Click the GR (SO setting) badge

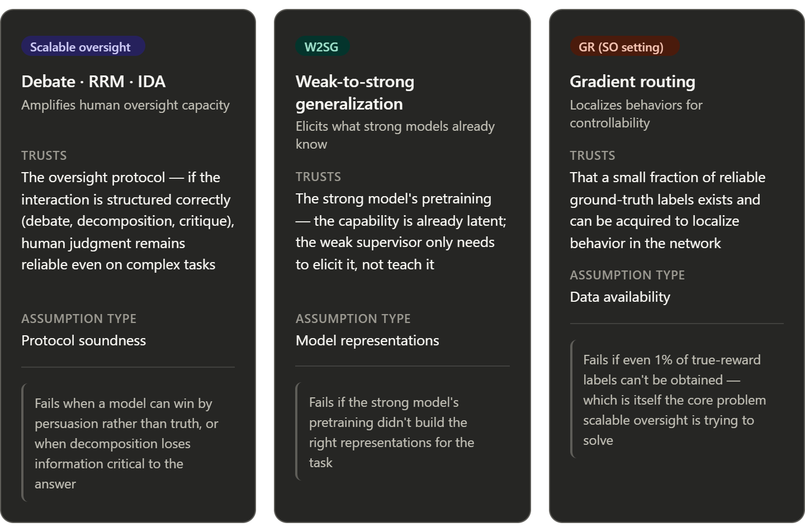click(x=624, y=46)
